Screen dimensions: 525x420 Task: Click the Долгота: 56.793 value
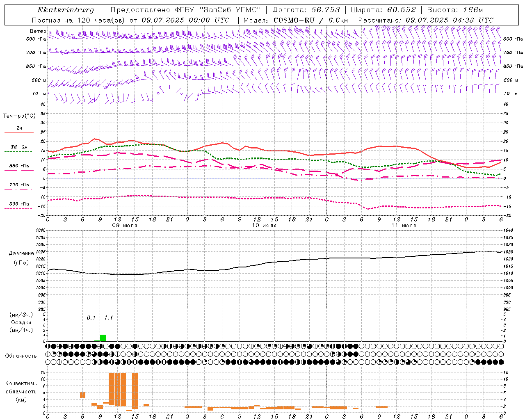[x=306, y=10]
